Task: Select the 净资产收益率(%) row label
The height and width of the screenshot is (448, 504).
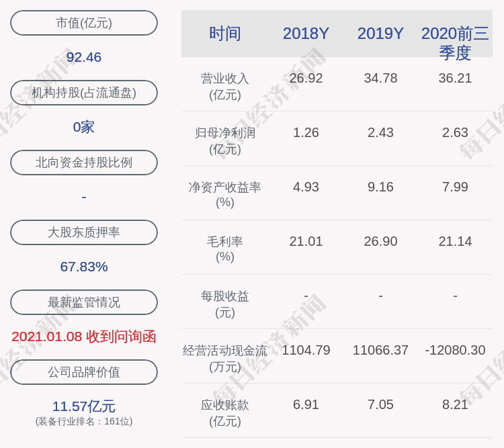Action: (225, 195)
